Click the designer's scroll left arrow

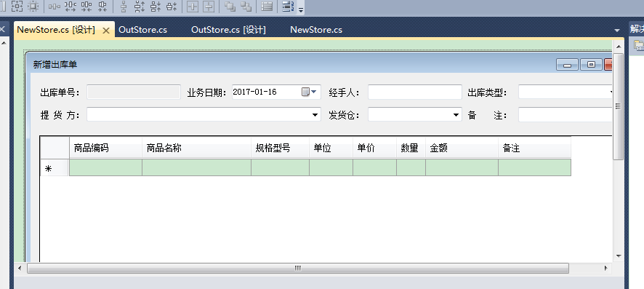click(20, 268)
